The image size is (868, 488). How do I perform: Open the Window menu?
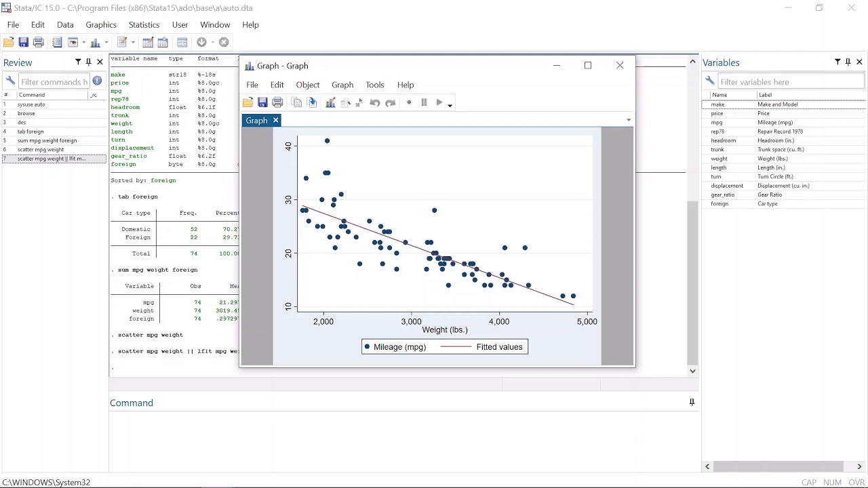(x=215, y=24)
